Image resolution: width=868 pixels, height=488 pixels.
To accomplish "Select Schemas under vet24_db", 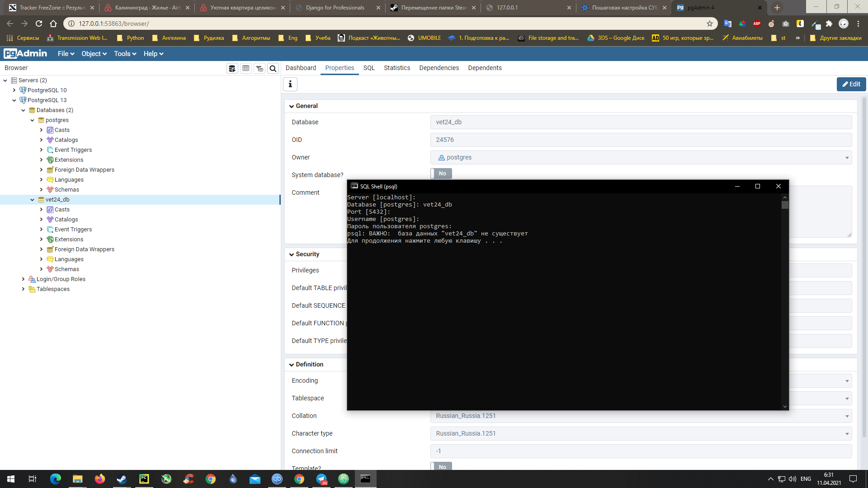I will point(66,269).
